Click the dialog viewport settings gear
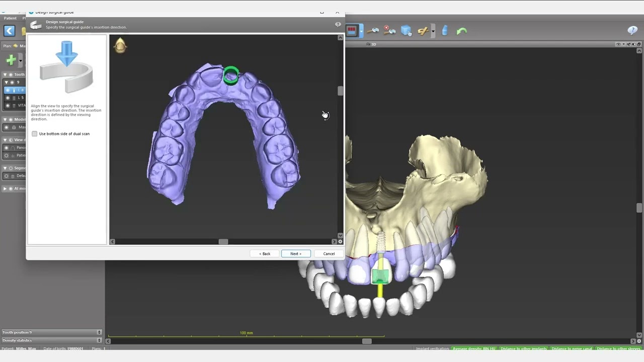The width and height of the screenshot is (644, 362). pyautogui.click(x=341, y=242)
